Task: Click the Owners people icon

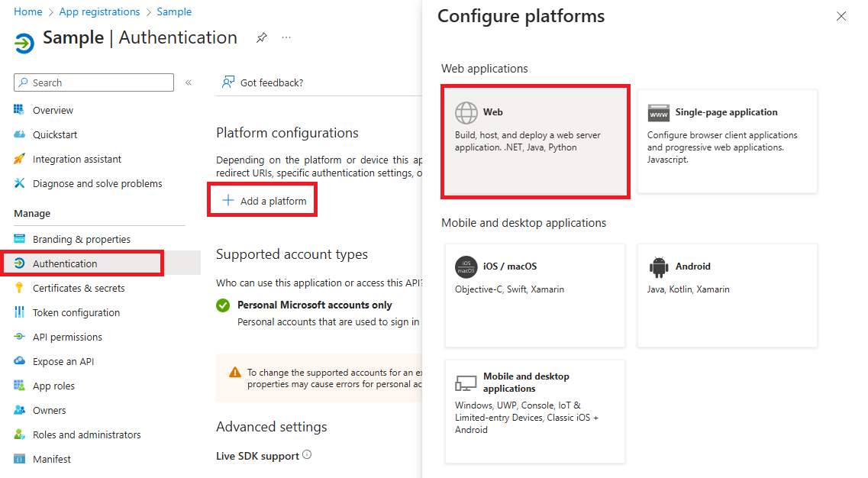Action: pos(19,410)
